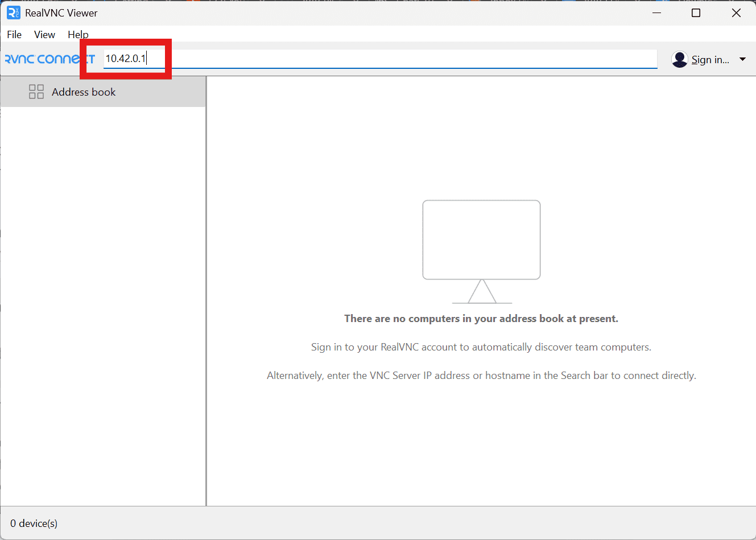
Task: Maximize the RealVNC Viewer window
Action: pos(696,13)
